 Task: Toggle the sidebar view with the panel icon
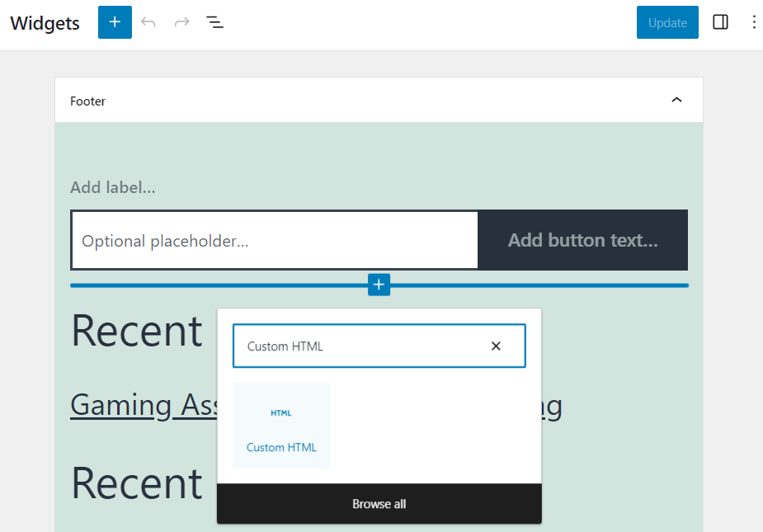[720, 22]
